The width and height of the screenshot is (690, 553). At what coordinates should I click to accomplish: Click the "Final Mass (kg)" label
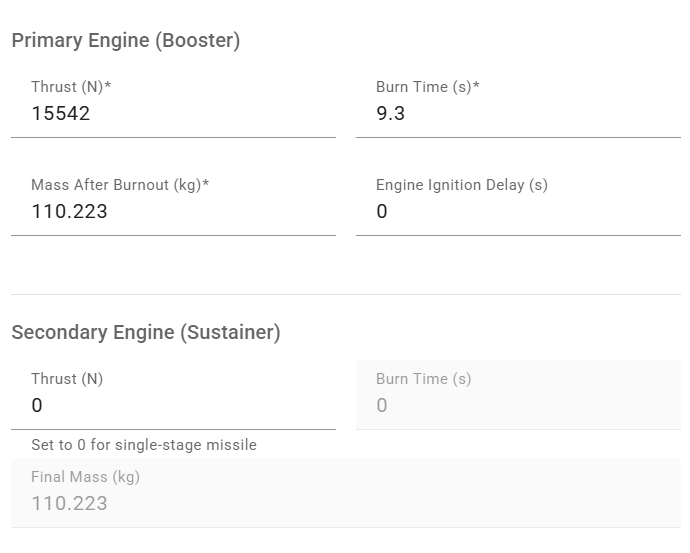click(85, 477)
